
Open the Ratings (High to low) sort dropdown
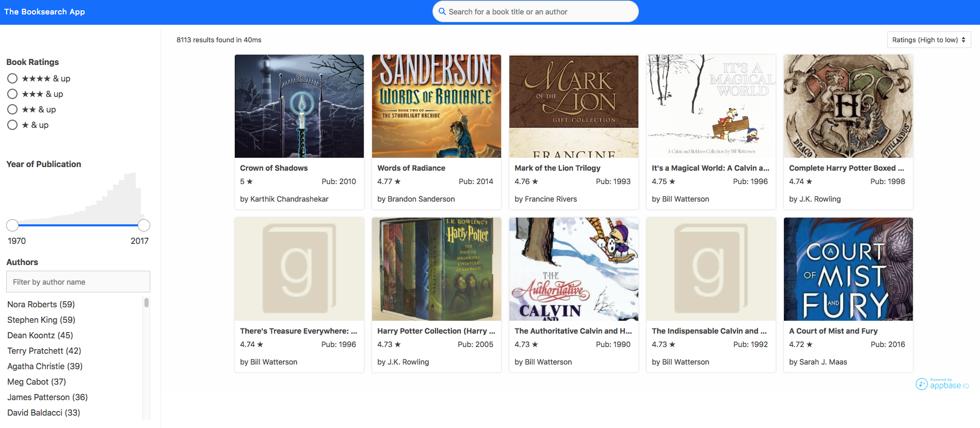tap(928, 40)
